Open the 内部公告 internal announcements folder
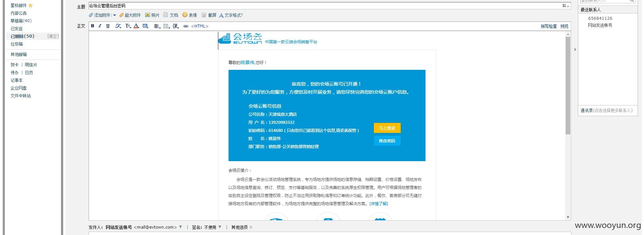644x235 pixels. click(18, 13)
